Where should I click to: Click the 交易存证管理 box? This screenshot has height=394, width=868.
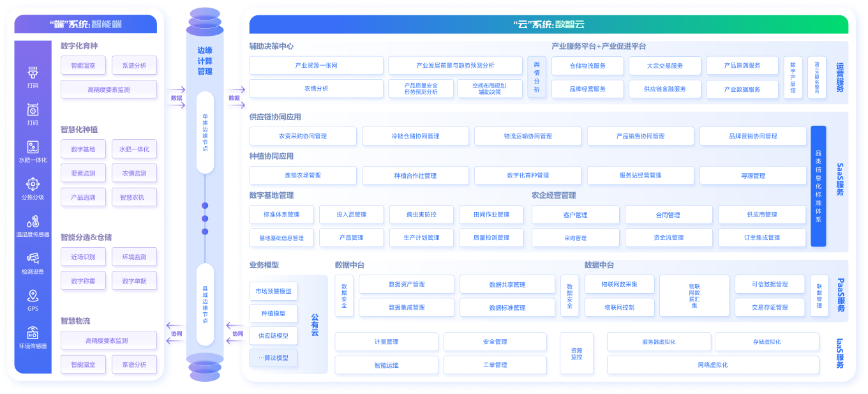tap(770, 307)
